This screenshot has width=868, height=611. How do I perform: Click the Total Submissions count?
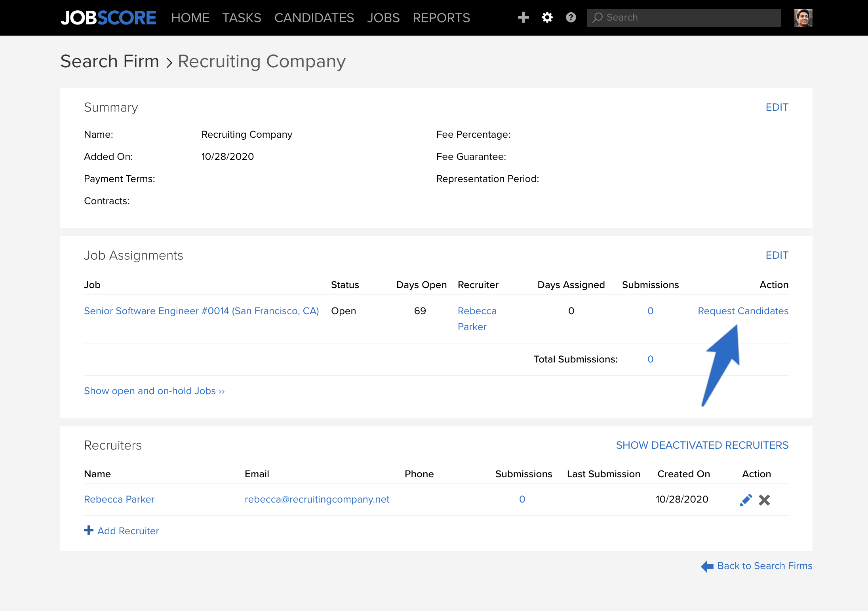(x=650, y=359)
